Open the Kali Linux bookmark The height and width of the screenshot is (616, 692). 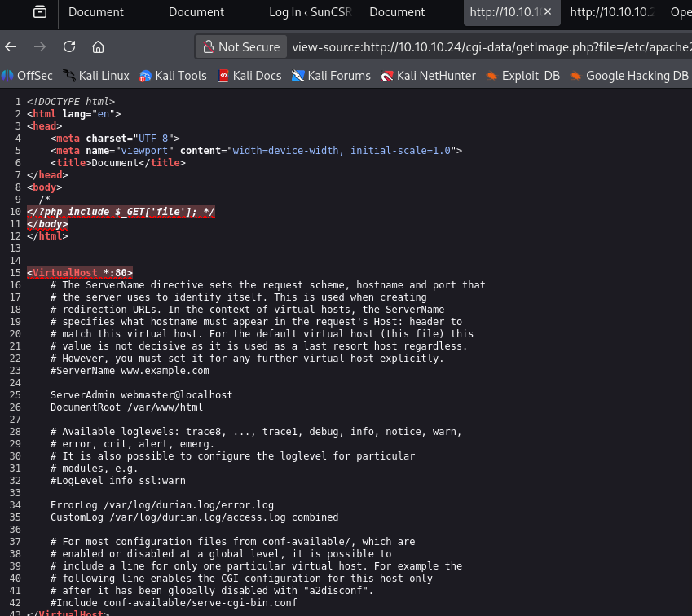coord(95,76)
